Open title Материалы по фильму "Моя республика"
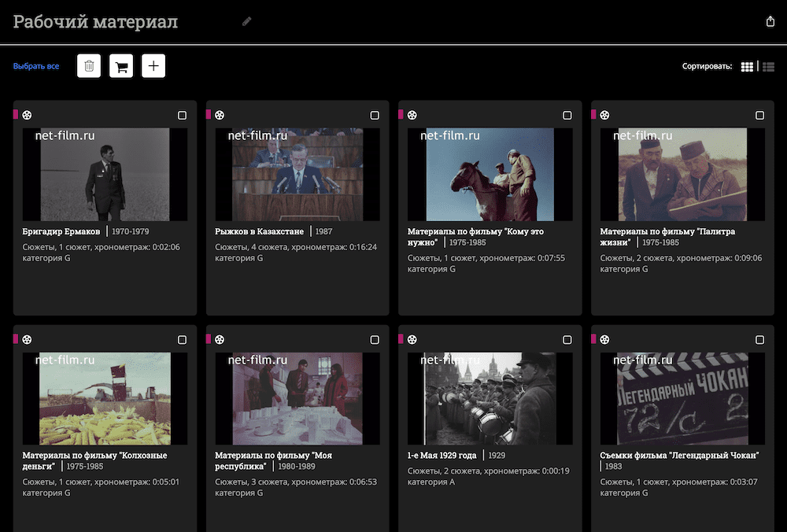Viewport: 787px width, 532px height. (272, 456)
